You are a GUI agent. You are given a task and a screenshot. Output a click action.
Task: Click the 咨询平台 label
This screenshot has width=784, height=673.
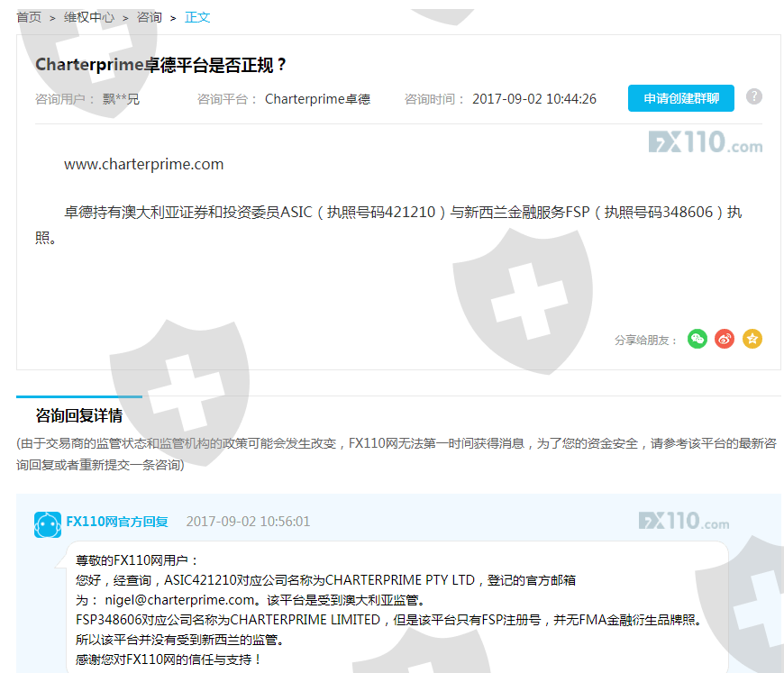click(226, 99)
